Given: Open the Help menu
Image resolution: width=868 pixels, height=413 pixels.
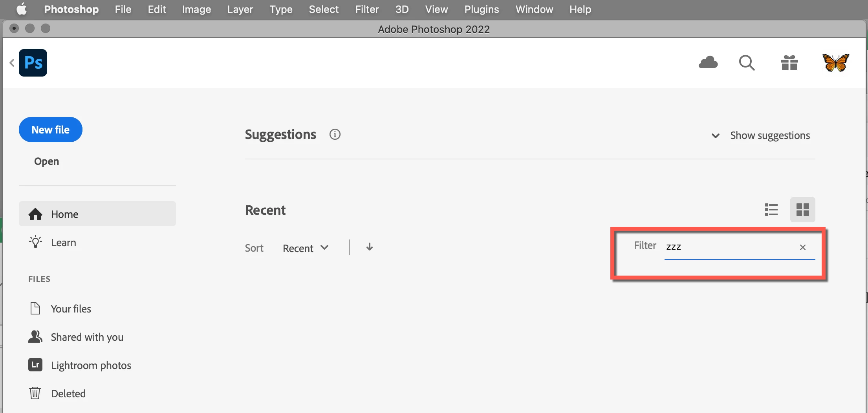Looking at the screenshot, I should coord(580,9).
